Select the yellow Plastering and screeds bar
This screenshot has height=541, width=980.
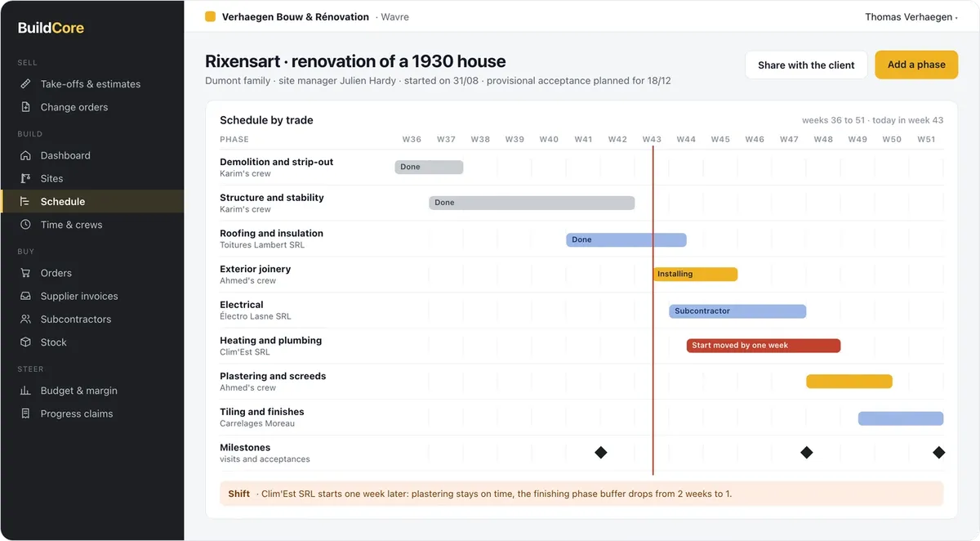point(849,382)
